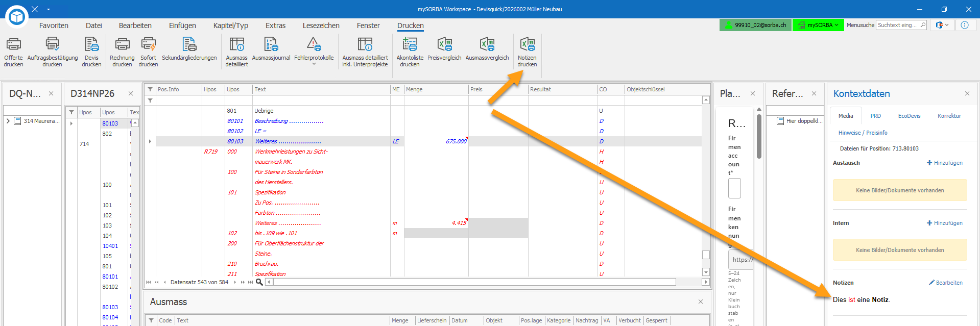Image resolution: width=980 pixels, height=326 pixels.
Task: Sort by Objektschlüssel column header
Action: coord(646,89)
